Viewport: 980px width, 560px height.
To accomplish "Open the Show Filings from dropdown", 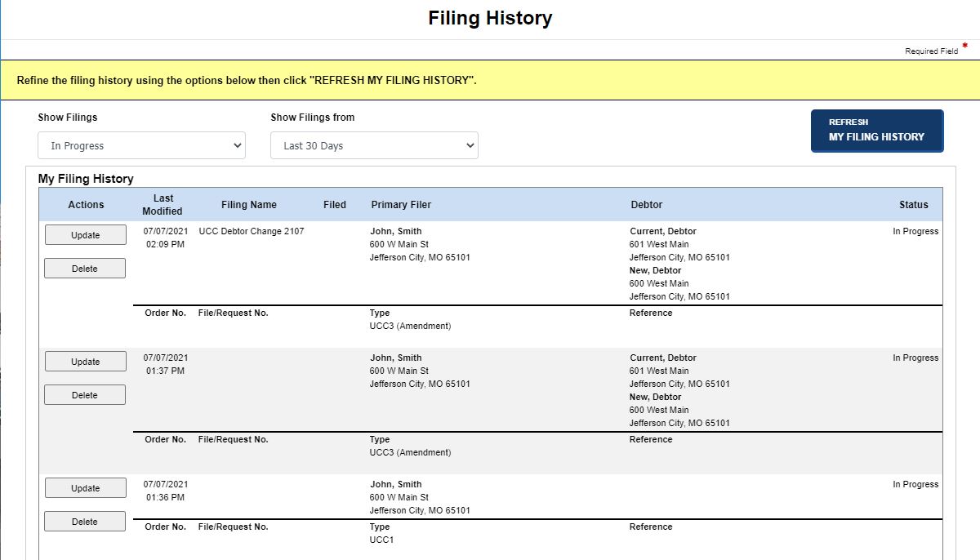I will tap(374, 145).
